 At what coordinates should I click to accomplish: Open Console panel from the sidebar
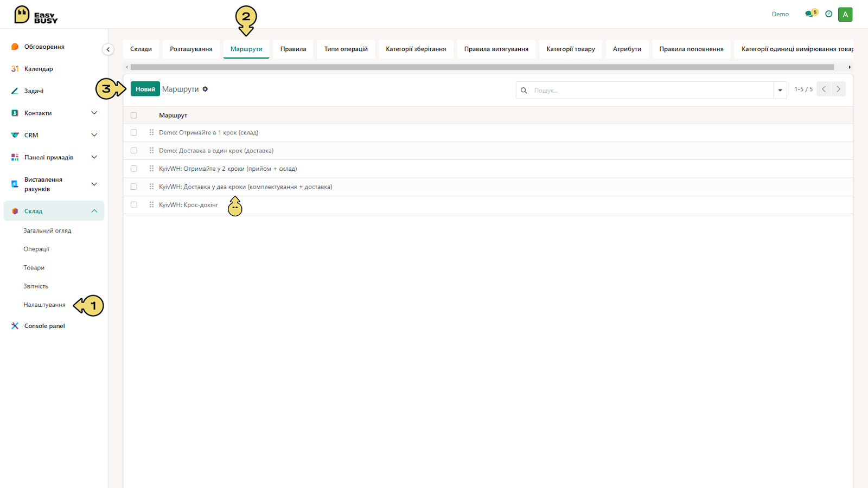click(44, 326)
